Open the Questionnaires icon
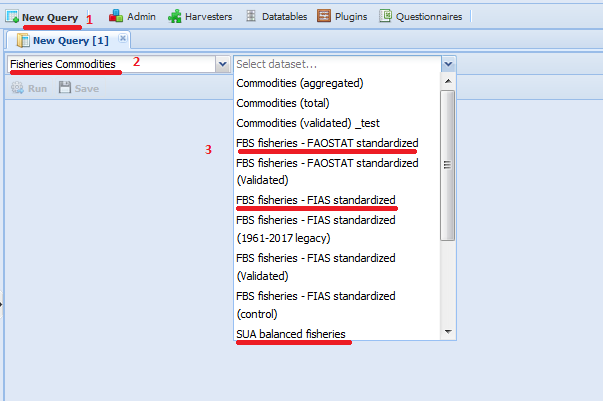 385,16
